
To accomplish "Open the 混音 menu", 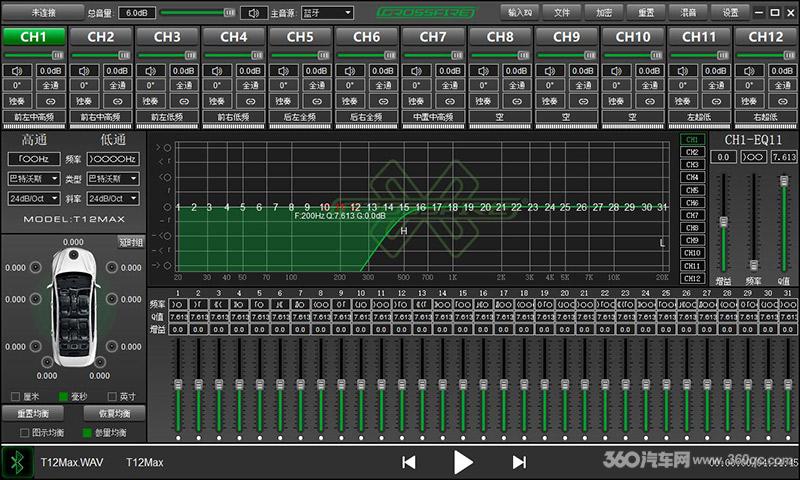I will coord(688,12).
